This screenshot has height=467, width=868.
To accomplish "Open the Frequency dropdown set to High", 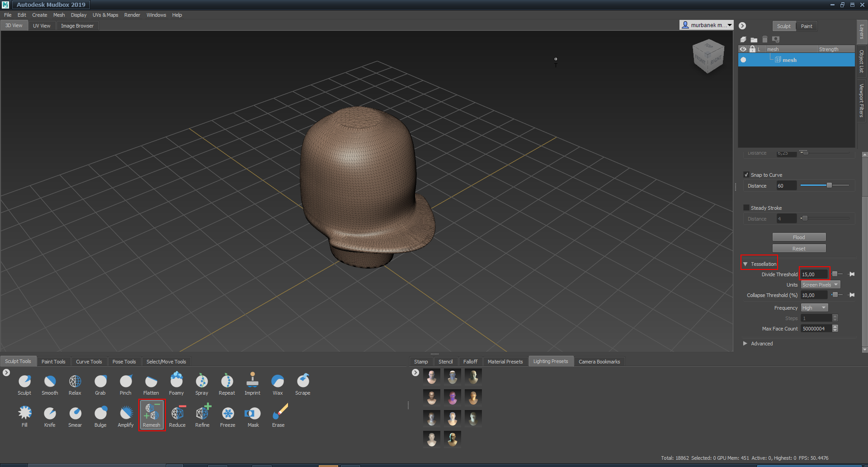I will (x=814, y=308).
